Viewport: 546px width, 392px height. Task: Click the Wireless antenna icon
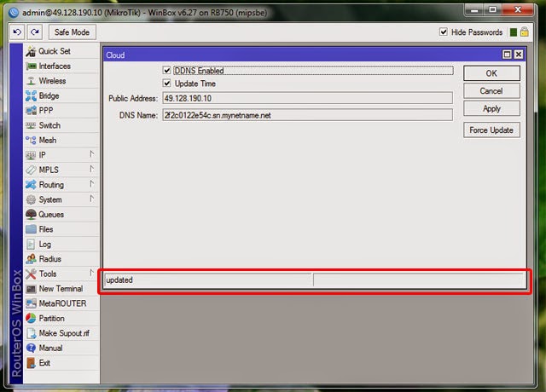tap(31, 81)
